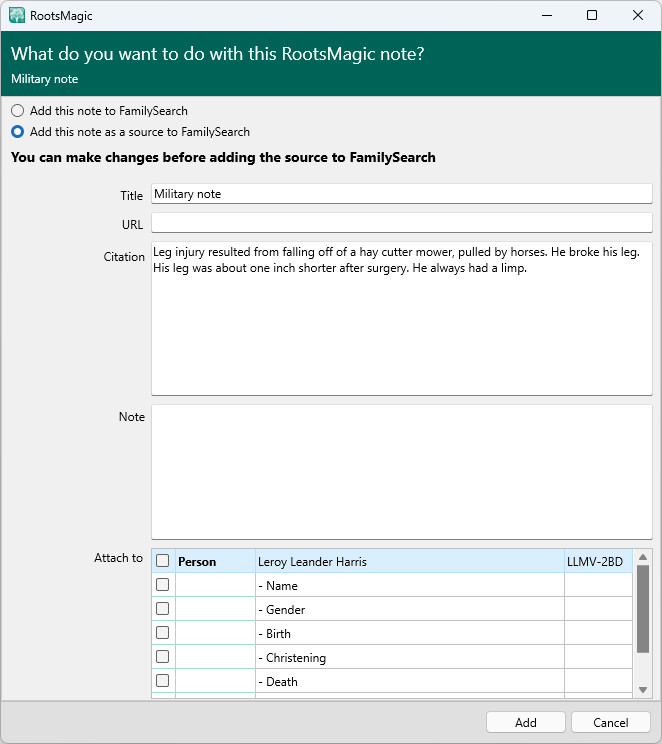The height and width of the screenshot is (744, 662).
Task: Minimize the RootsMagic window
Action: [547, 15]
